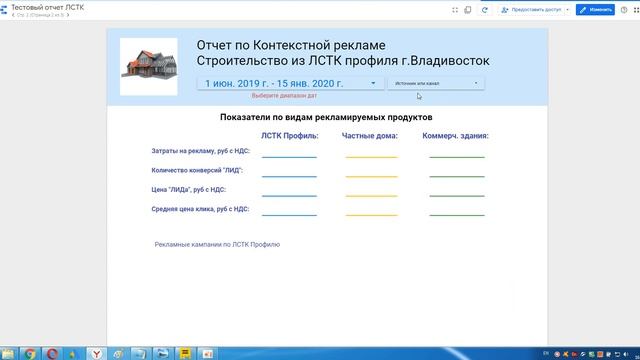Open the help icon
This screenshot has width=640, height=360.
[624, 10]
